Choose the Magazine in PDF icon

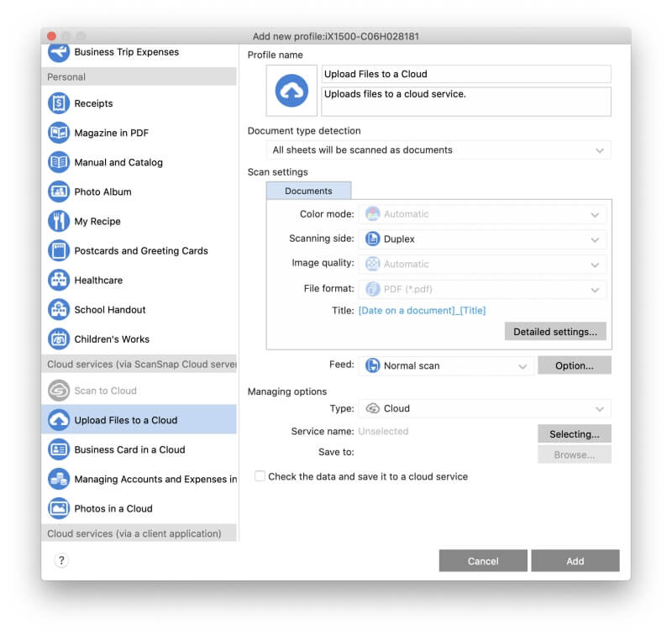[59, 133]
